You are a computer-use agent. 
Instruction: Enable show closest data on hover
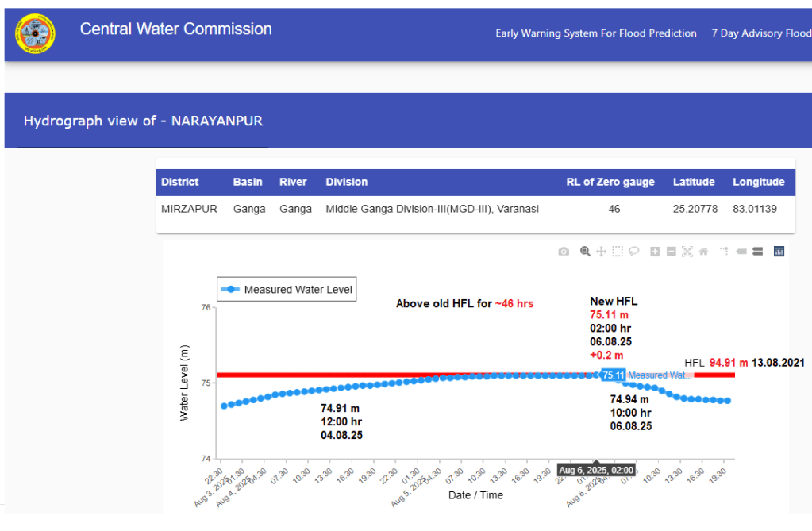(741, 252)
